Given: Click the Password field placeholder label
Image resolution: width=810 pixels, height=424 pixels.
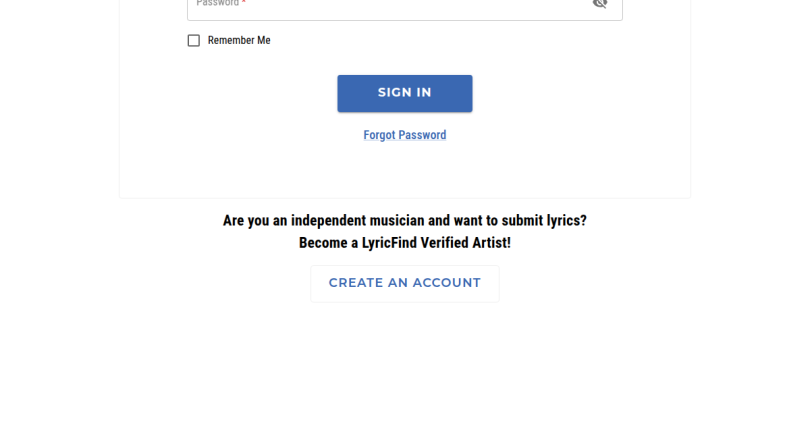Looking at the screenshot, I should (217, 3).
